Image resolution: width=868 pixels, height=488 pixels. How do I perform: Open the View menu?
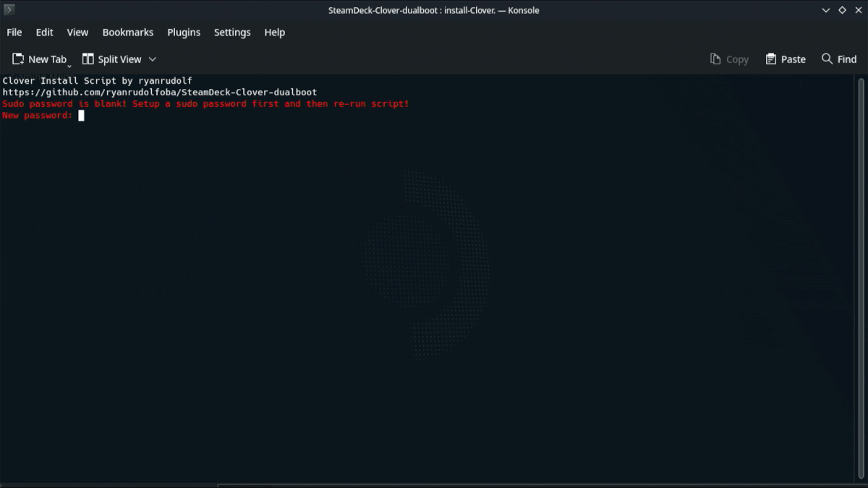pos(77,33)
